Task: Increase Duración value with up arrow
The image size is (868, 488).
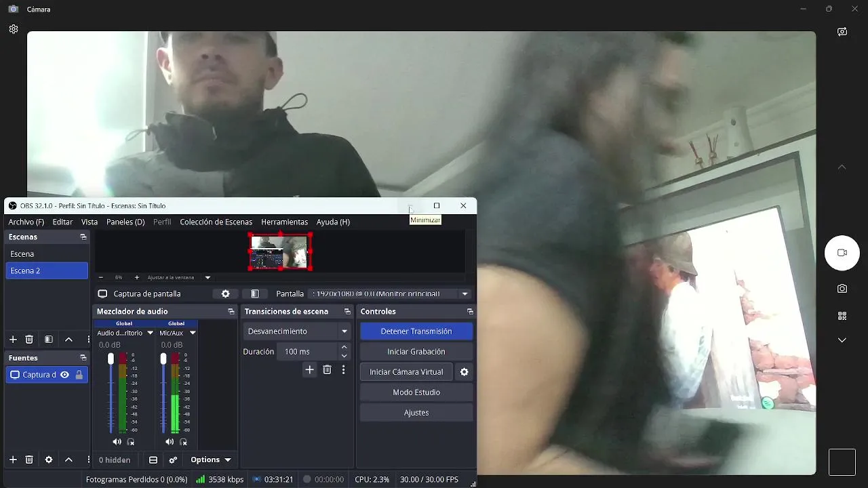Action: [344, 347]
